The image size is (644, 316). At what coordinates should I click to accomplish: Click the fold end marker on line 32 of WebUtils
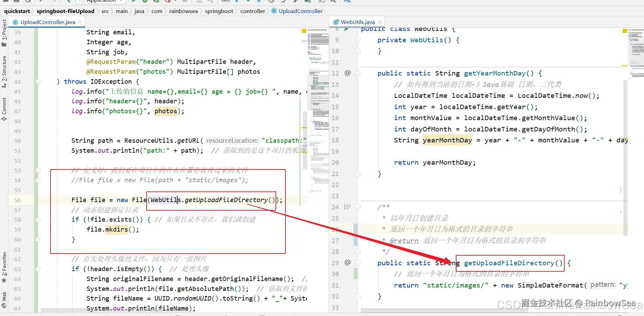[358, 296]
